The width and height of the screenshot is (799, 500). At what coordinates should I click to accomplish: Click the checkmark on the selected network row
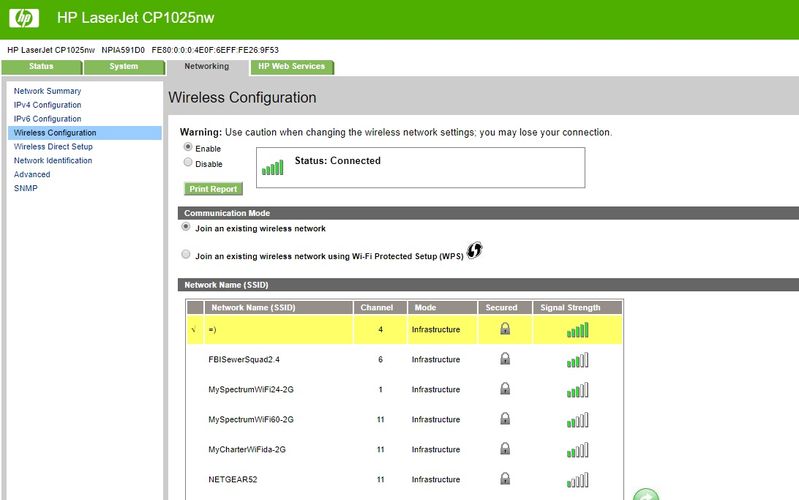(194, 330)
